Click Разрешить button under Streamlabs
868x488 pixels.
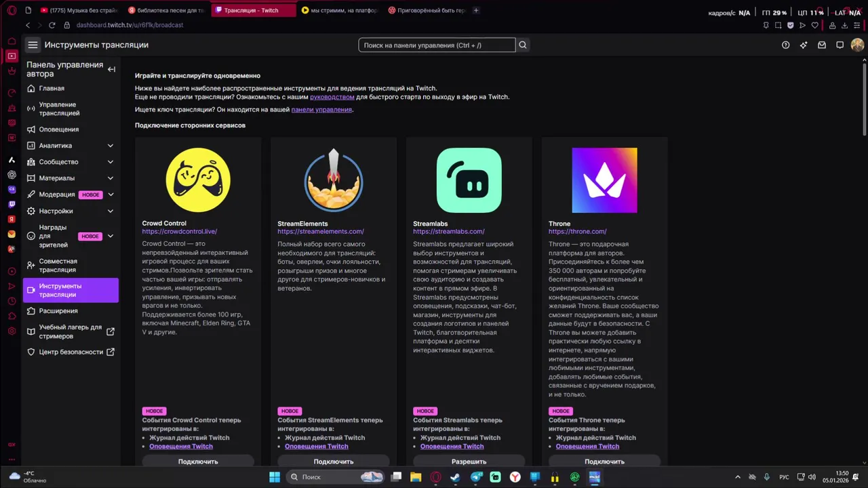coord(469,461)
